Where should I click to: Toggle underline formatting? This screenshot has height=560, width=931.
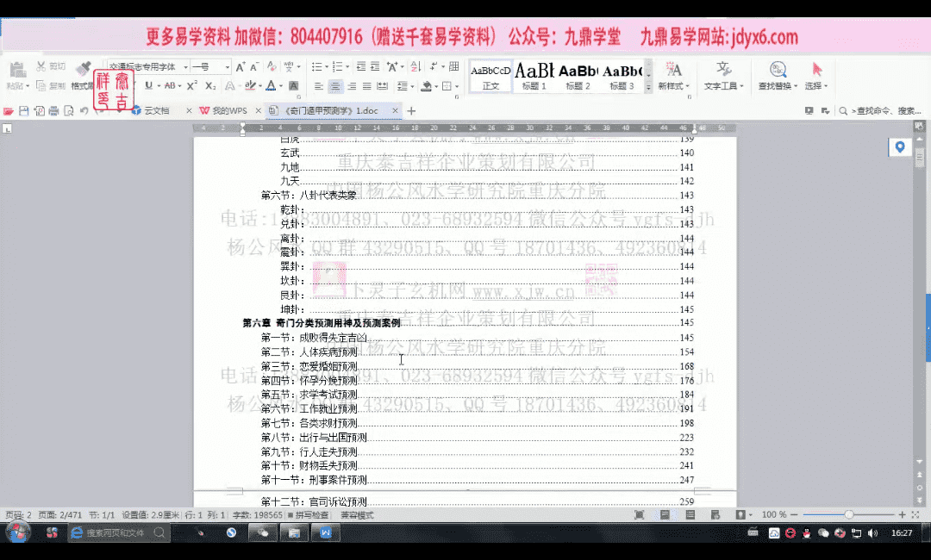148,85
